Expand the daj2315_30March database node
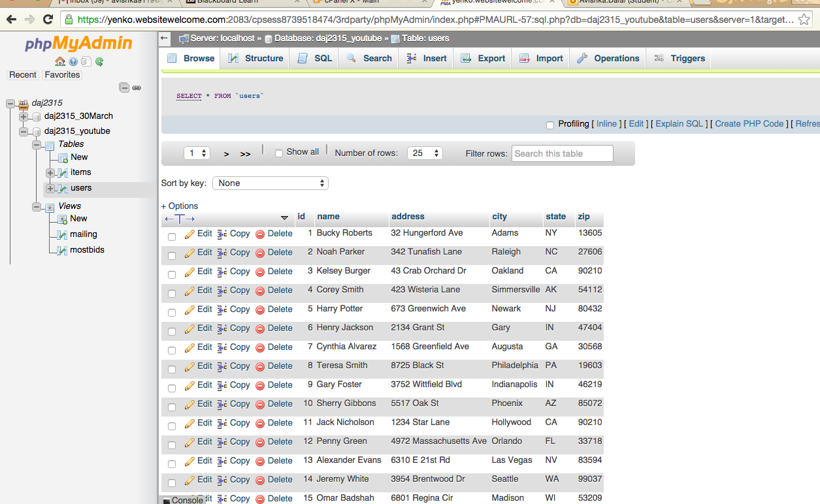Viewport: 820px width, 504px height. click(x=24, y=116)
